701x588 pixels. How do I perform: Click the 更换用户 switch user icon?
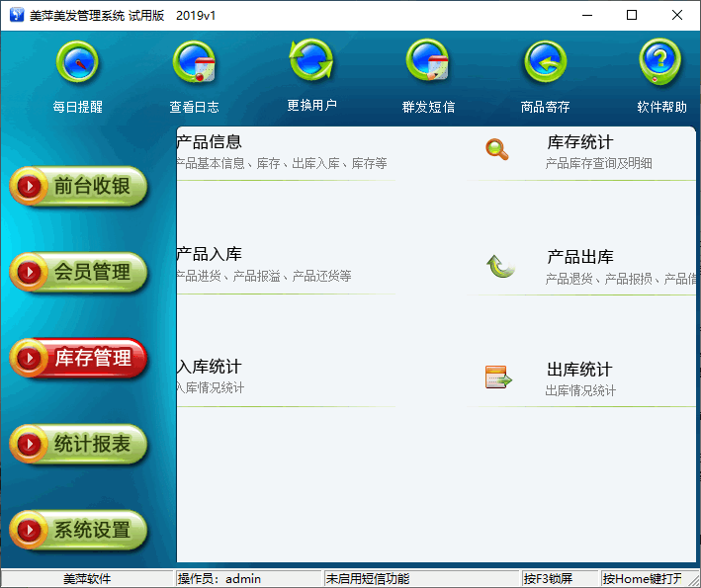(x=311, y=60)
